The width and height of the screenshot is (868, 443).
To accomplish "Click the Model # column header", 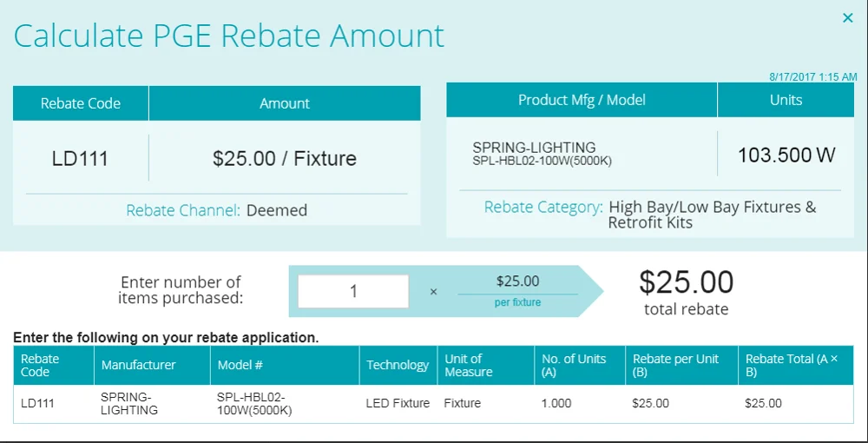I will (240, 365).
